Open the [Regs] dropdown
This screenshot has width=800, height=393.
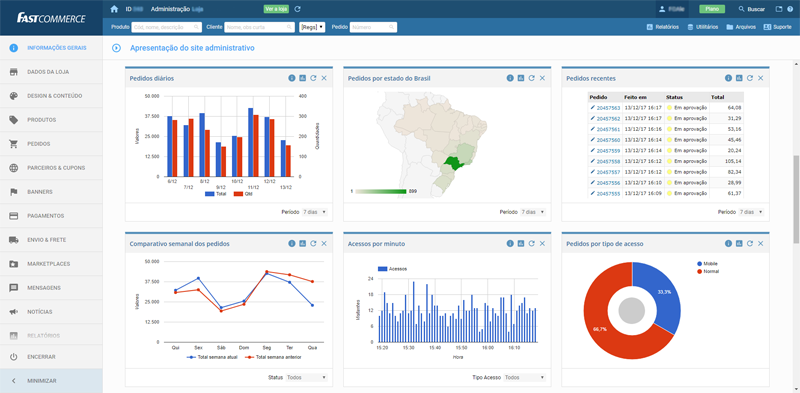click(x=312, y=27)
